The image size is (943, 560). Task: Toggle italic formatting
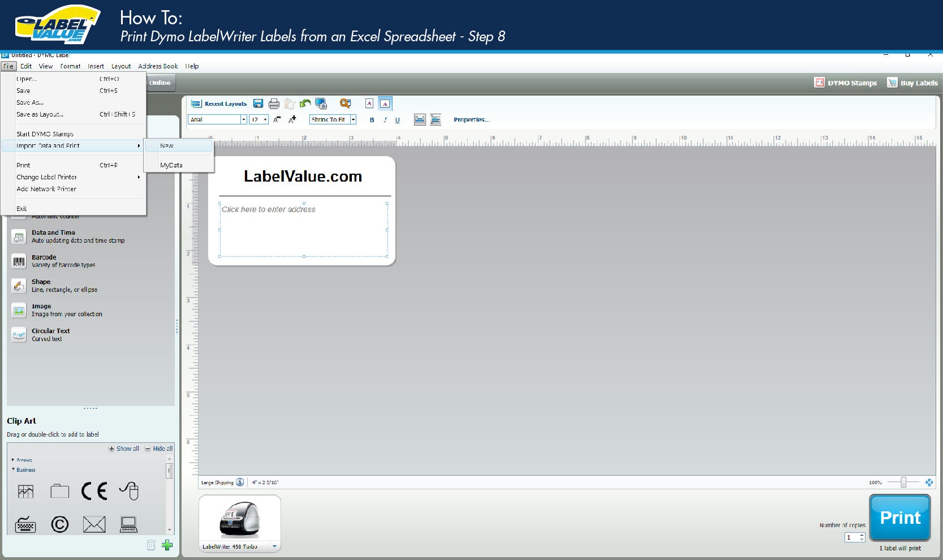tap(385, 120)
